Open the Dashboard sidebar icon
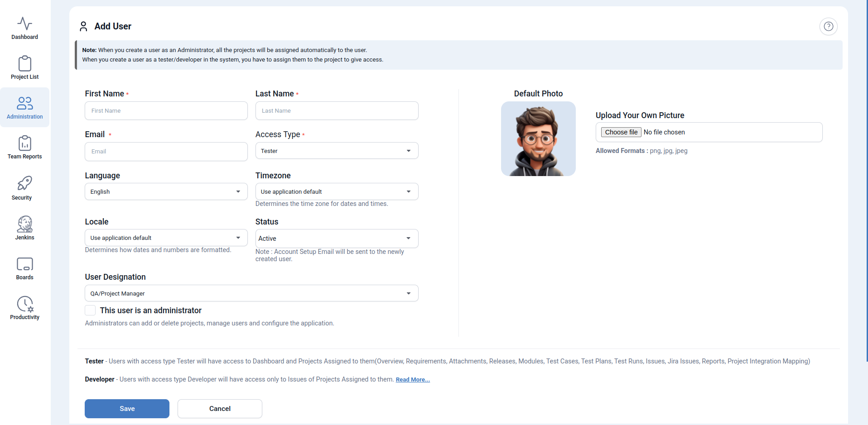The height and width of the screenshot is (425, 868). [x=24, y=28]
